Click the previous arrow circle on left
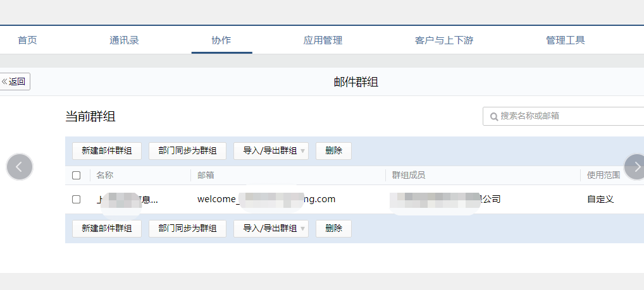This screenshot has width=644, height=290. pyautogui.click(x=20, y=167)
